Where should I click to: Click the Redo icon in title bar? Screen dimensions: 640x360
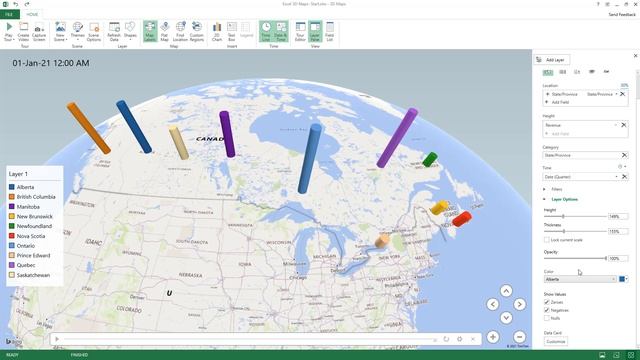click(27, 4)
